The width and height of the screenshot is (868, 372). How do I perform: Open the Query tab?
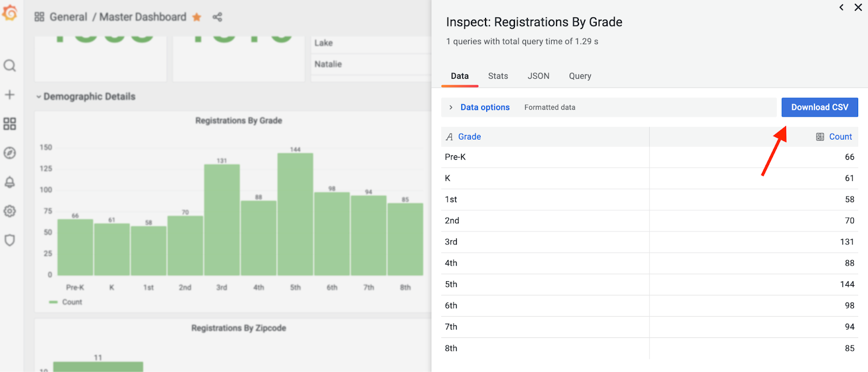click(x=580, y=76)
